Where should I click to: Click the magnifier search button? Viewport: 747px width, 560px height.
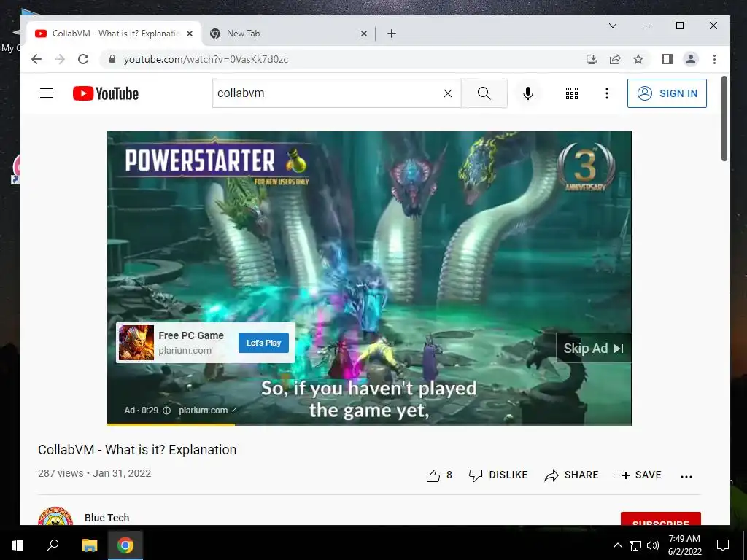[x=484, y=93]
